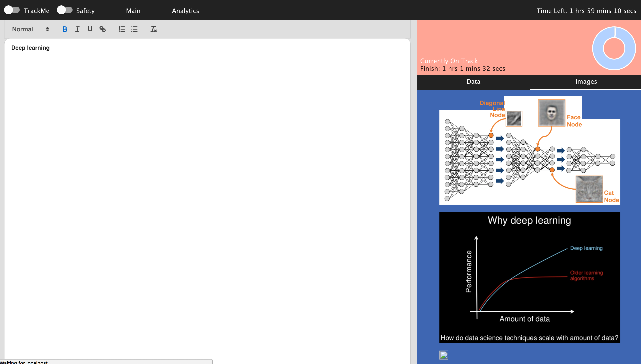The width and height of the screenshot is (641, 364).
Task: Enable the TrackMe switch
Action: (12, 10)
